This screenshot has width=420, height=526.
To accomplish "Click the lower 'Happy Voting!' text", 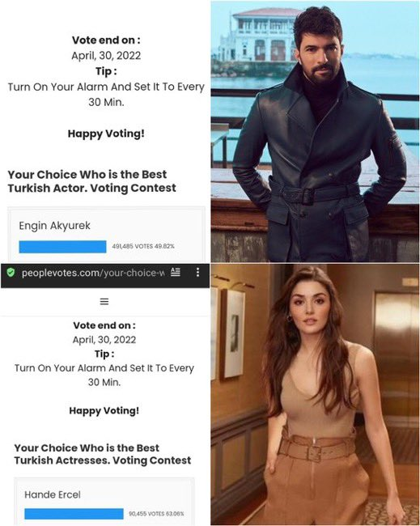I will pos(104,410).
